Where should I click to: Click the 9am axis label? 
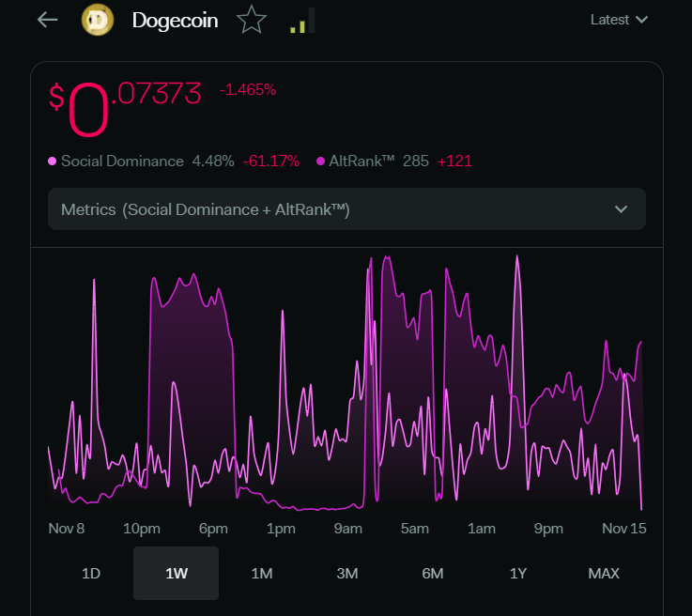click(347, 528)
